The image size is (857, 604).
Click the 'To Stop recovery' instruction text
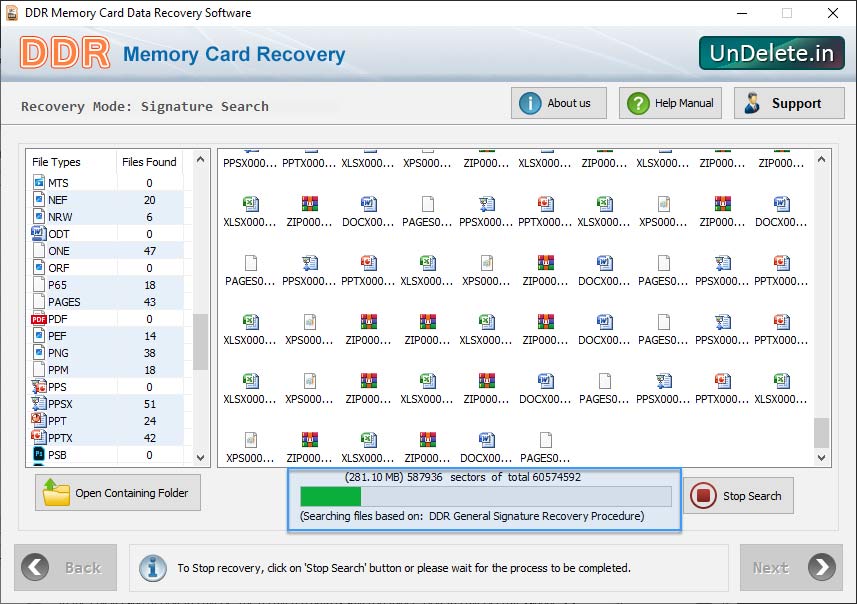tap(404, 568)
